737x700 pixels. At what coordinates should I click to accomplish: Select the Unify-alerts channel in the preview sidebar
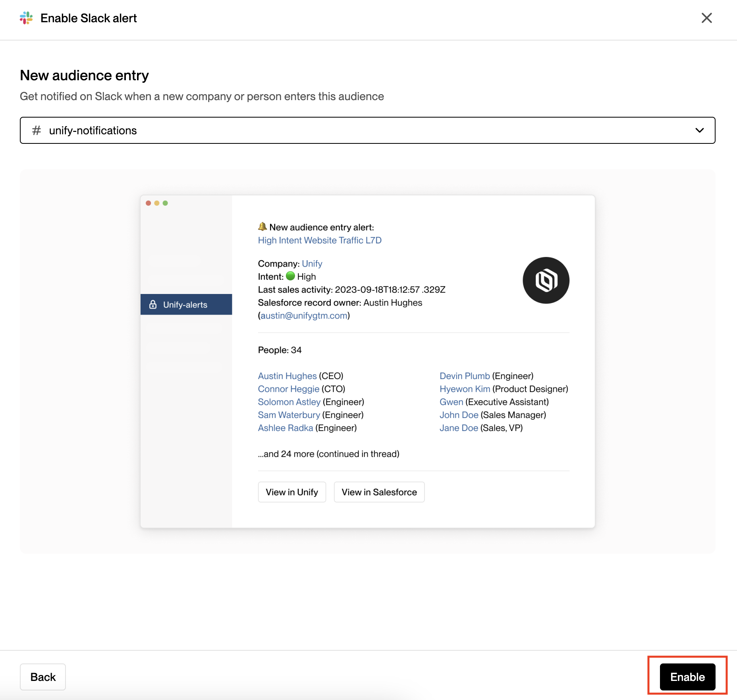pos(186,305)
